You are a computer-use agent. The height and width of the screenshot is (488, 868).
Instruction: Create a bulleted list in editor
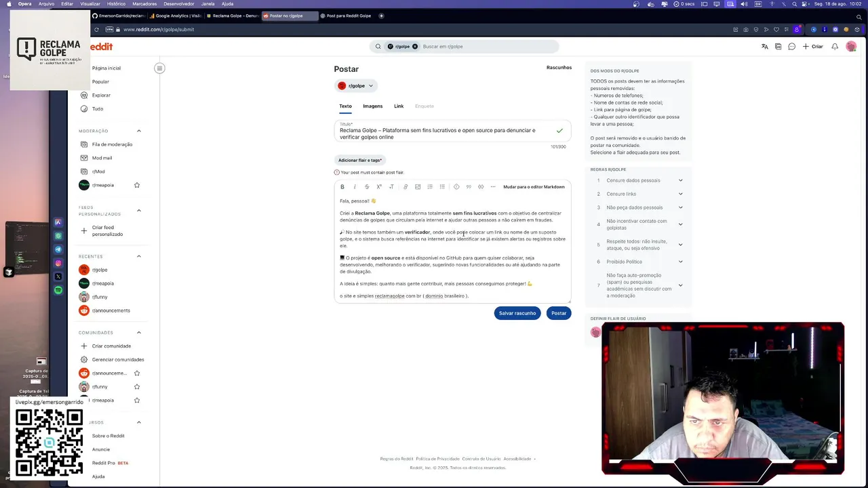tap(430, 187)
